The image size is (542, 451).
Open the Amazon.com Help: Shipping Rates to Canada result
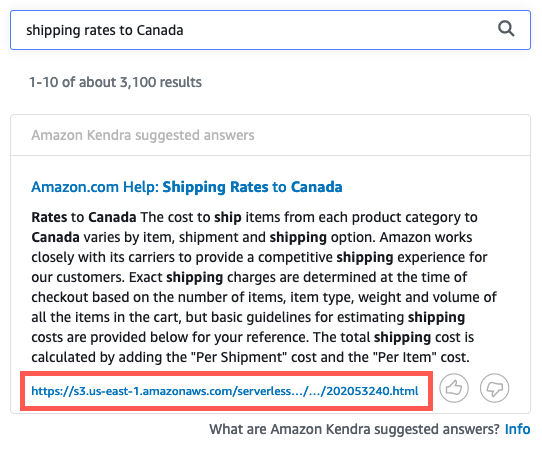coord(187,187)
